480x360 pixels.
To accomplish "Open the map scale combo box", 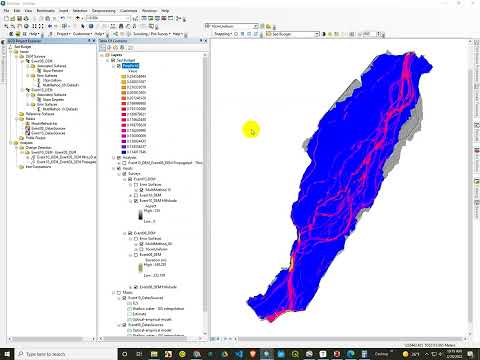I will click(107, 18).
